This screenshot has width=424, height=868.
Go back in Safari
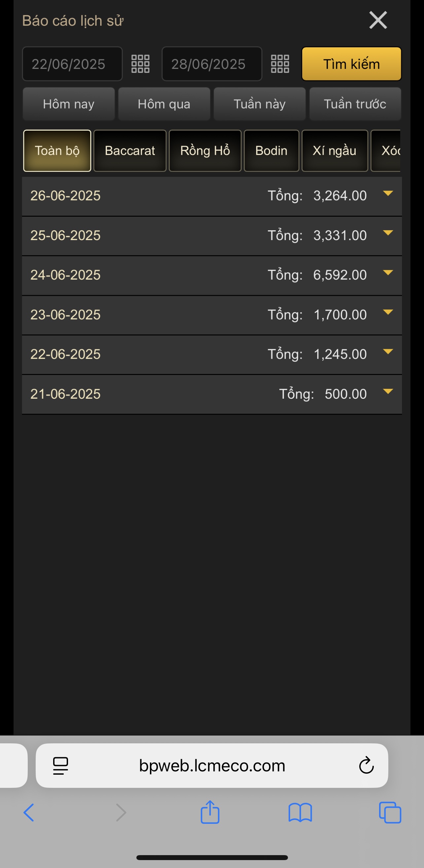click(x=29, y=812)
